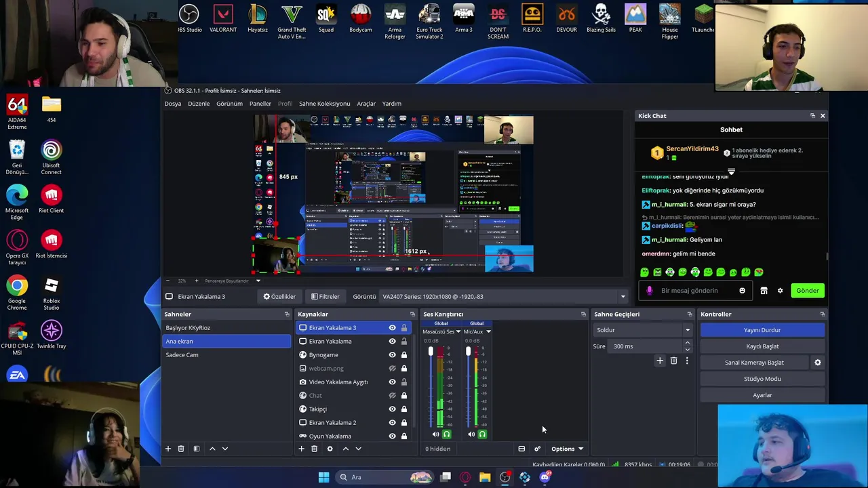Start recording with Kaydı Başlat
Image resolution: width=868 pixels, height=488 pixels.
pyautogui.click(x=762, y=346)
